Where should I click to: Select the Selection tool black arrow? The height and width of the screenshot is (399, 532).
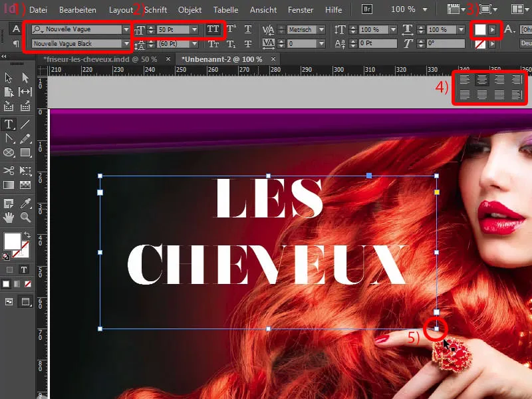(9, 78)
